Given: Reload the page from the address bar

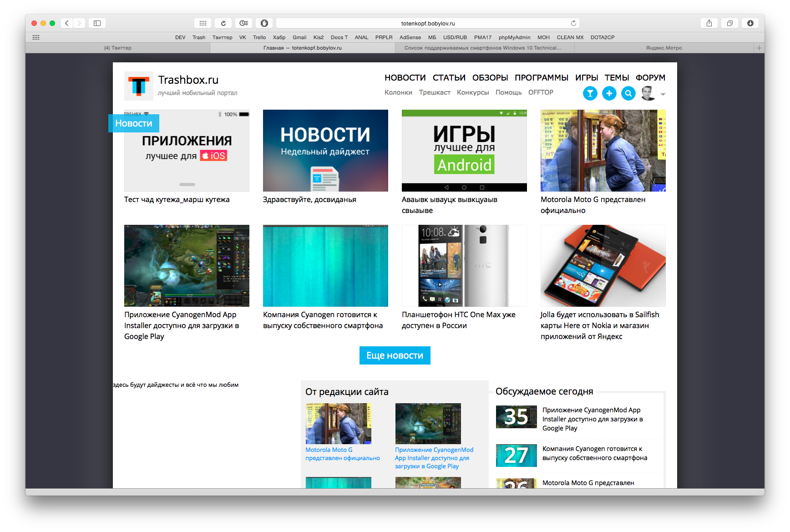Looking at the screenshot, I should point(573,23).
